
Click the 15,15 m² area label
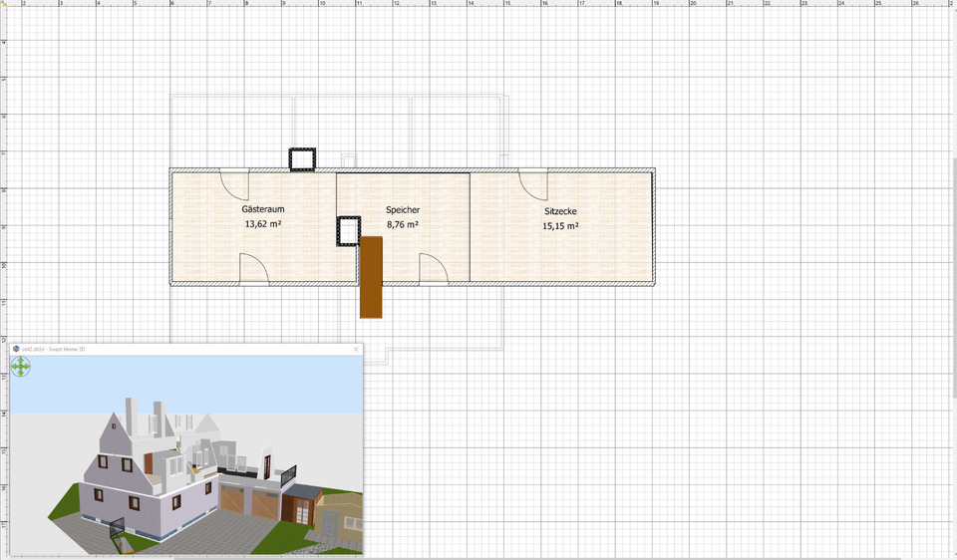tap(560, 226)
